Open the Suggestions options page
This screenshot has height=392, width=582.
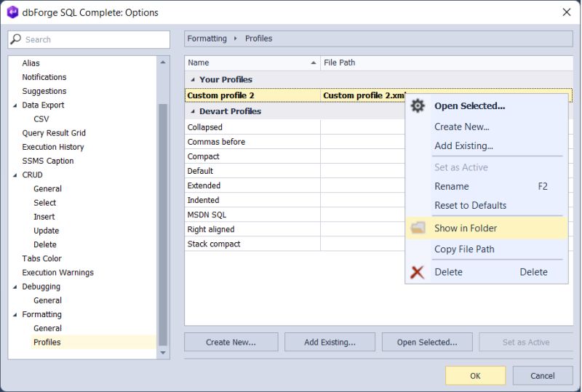coord(44,92)
